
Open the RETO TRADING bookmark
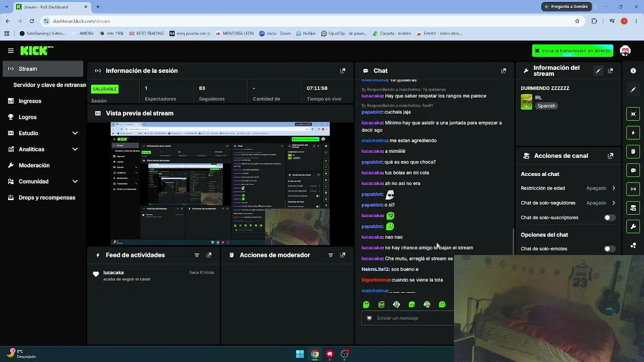click(146, 34)
